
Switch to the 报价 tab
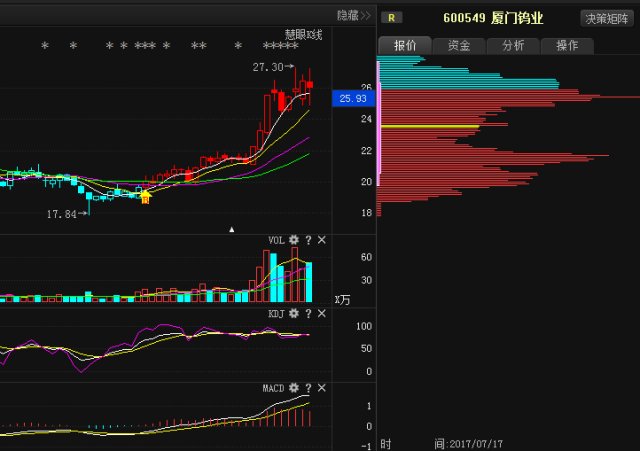click(404, 45)
